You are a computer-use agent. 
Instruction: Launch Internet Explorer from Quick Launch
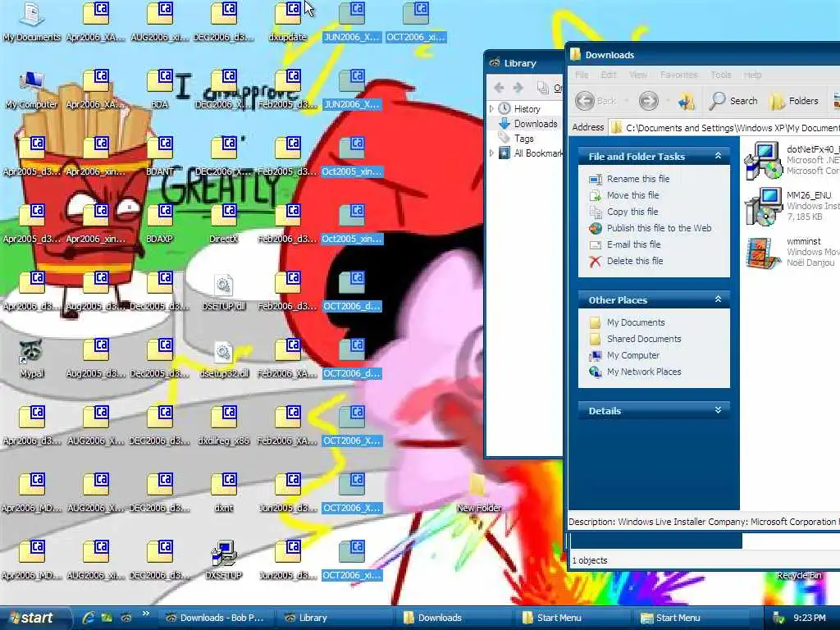[89, 619]
